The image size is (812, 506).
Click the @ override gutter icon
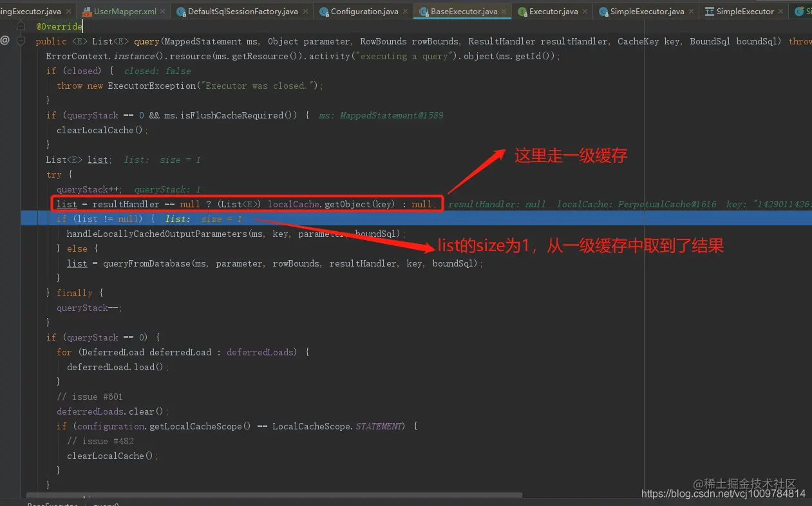[5, 41]
